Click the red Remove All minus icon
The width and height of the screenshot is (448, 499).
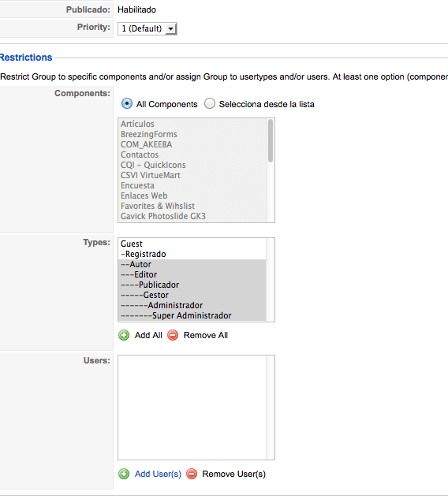click(x=173, y=335)
